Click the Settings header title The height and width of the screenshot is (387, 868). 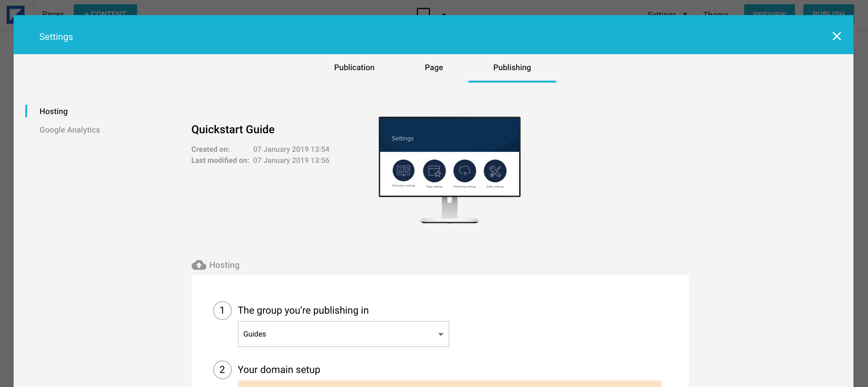click(x=56, y=37)
